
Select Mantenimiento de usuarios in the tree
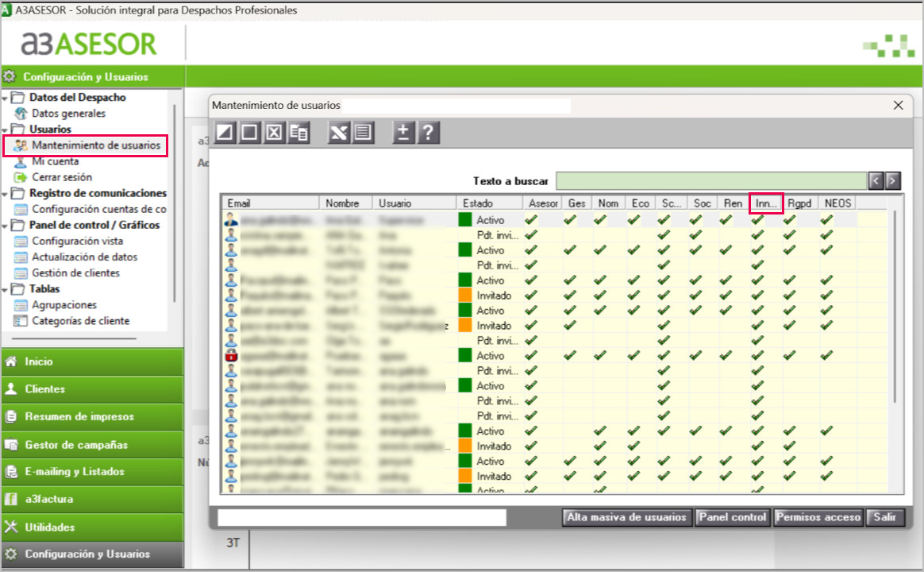pos(95,145)
